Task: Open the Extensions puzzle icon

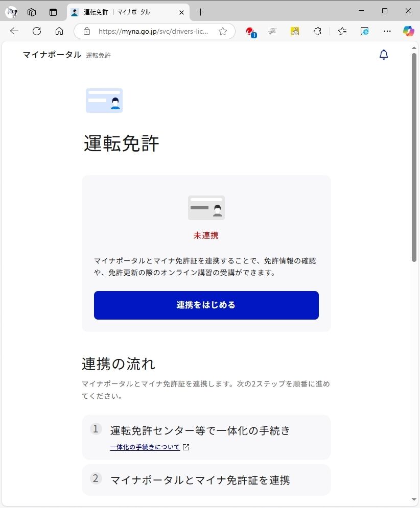Action: [317, 31]
